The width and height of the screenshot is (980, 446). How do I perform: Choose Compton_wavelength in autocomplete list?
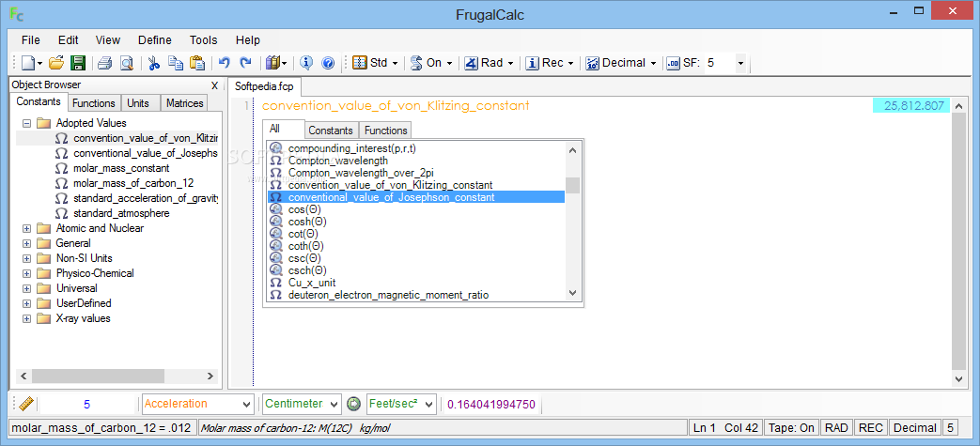click(338, 161)
